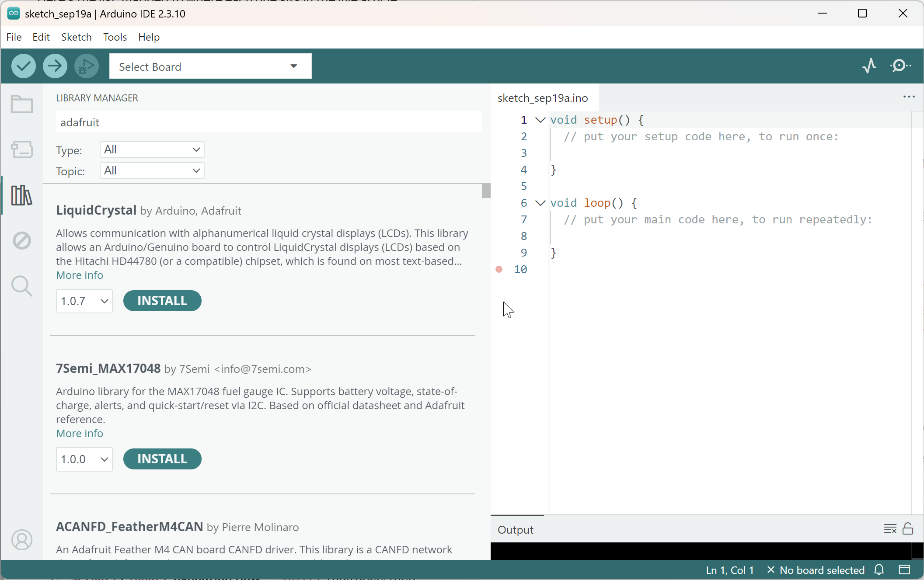Screen dimensions: 924x580
Task: Toggle the Output scroll lock icon
Action: click(x=908, y=529)
